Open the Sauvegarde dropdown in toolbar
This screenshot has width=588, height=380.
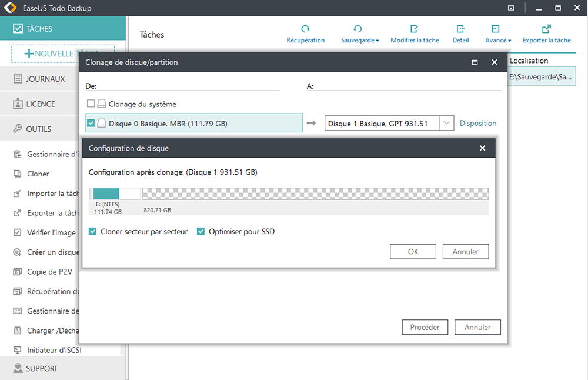[x=360, y=34]
